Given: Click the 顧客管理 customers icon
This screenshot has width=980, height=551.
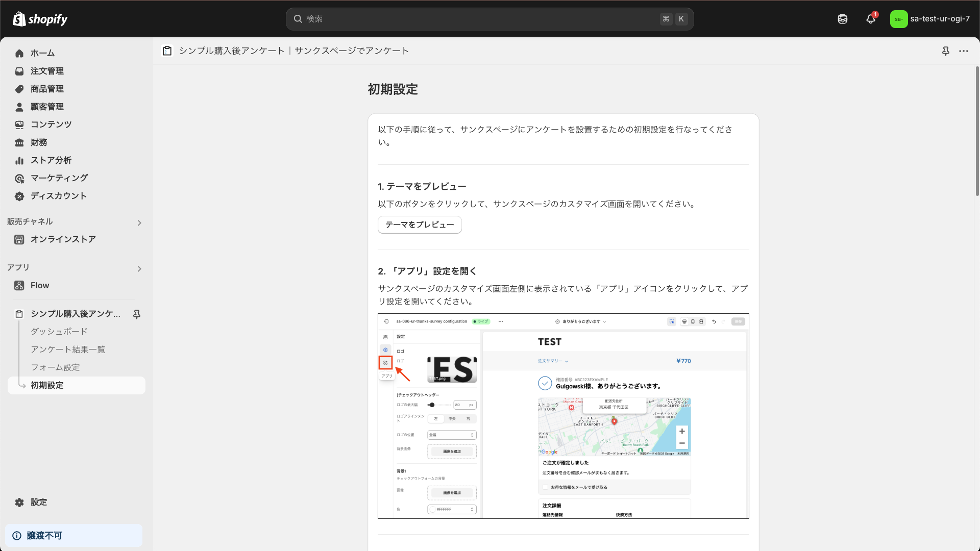Looking at the screenshot, I should pyautogui.click(x=19, y=107).
